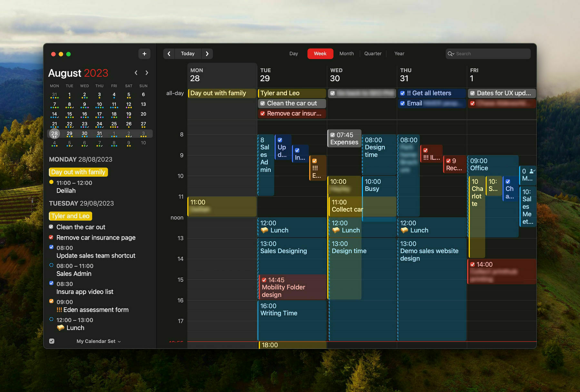Switch to Week view
Viewport: 580px width, 392px height.
pyautogui.click(x=320, y=54)
